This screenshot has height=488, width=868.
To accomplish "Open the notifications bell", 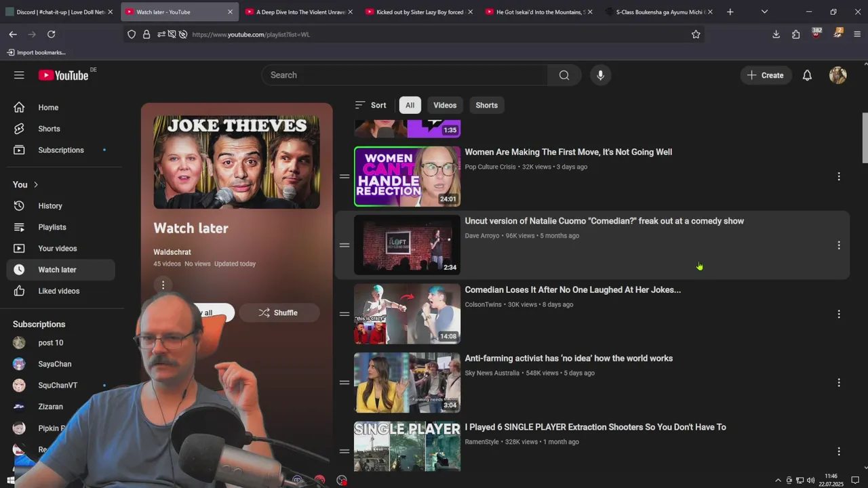I will [x=807, y=75].
